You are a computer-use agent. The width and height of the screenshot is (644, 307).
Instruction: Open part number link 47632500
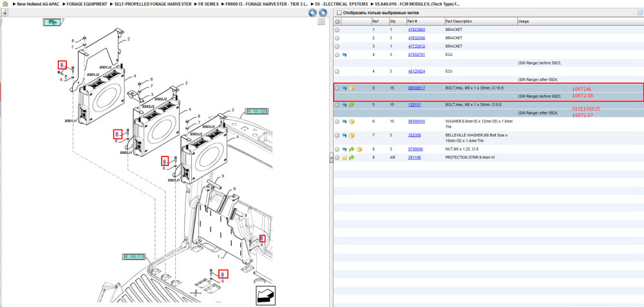click(x=416, y=38)
